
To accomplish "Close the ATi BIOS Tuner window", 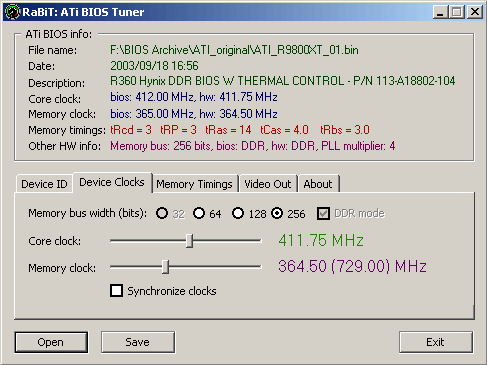I will [x=475, y=12].
